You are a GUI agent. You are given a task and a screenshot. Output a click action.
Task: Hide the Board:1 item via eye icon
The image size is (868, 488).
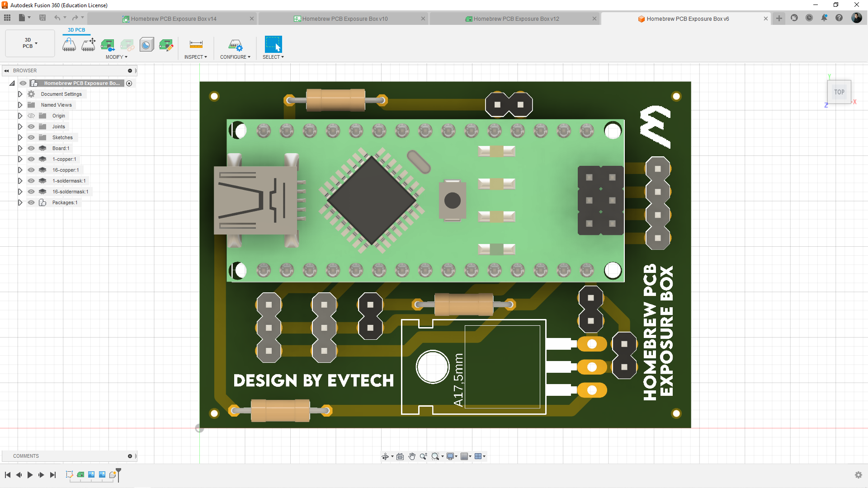click(x=31, y=148)
